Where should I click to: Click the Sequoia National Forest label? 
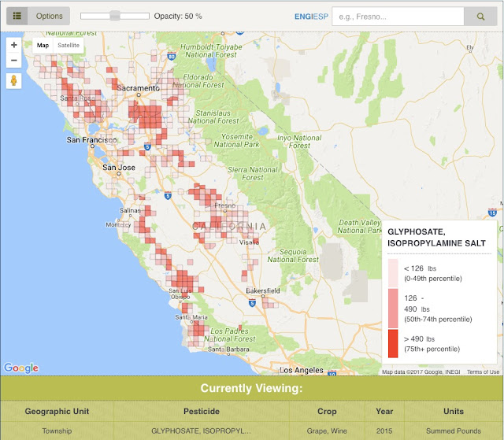point(293,256)
